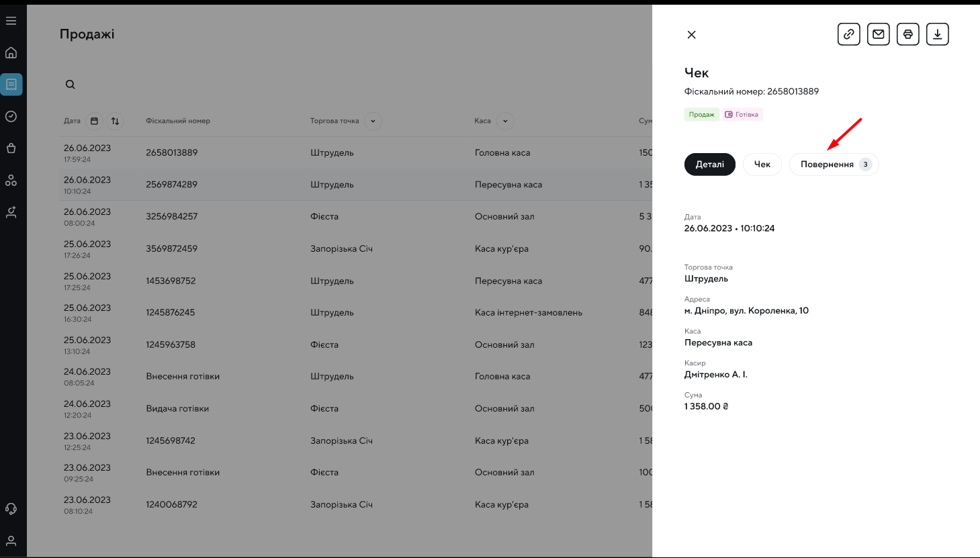Open support headset icon in sidebar

pyautogui.click(x=11, y=508)
